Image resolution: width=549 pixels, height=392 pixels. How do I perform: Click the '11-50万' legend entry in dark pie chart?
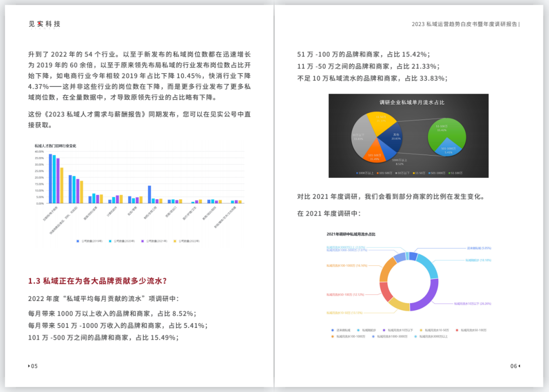(419, 173)
